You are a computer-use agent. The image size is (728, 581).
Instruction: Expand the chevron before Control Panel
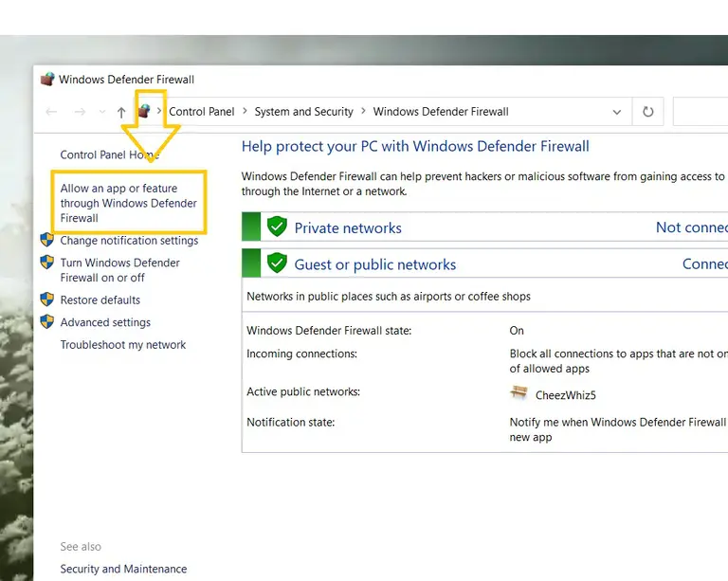[159, 111]
